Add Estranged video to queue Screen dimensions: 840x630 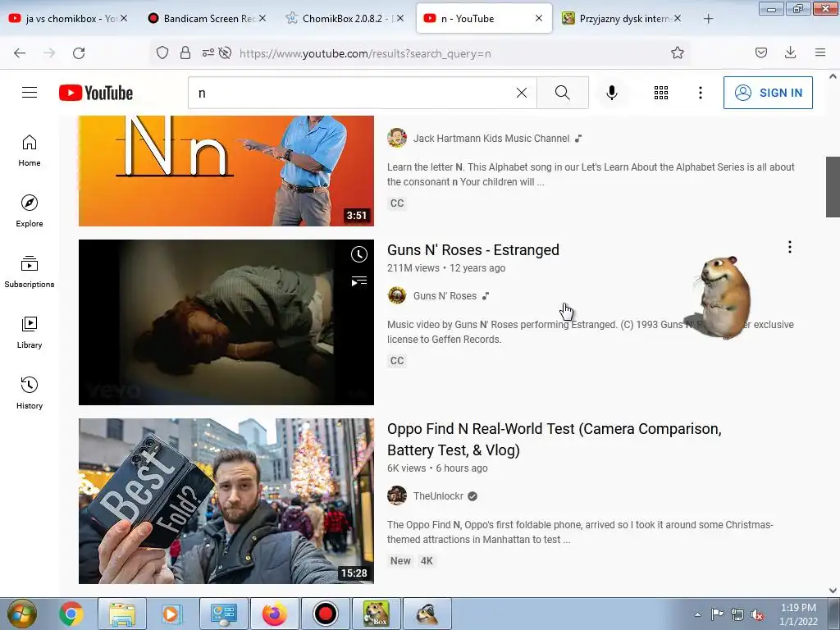[x=359, y=281]
